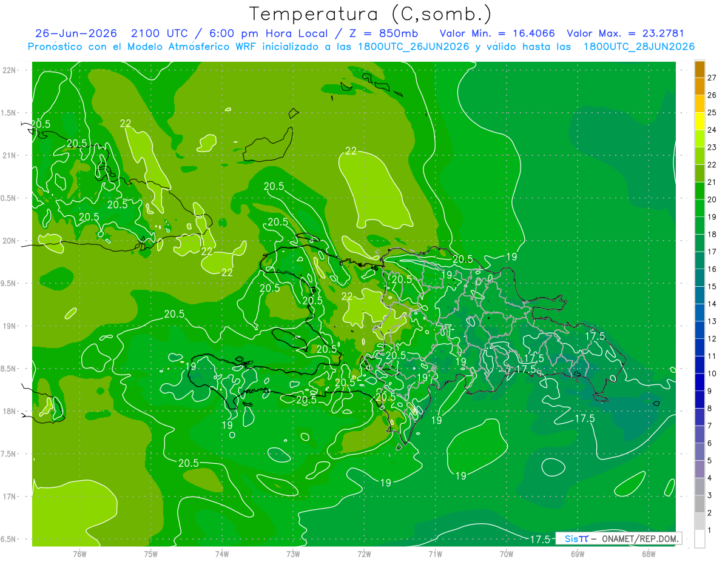Click the "ONAMET/REP.DOM." credit label
Screen dimensions: 728x562
(x=640, y=538)
